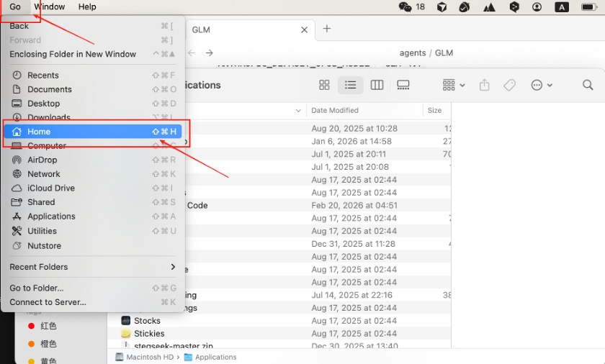This screenshot has width=605, height=364.
Task: Open the Group By dropdown in toolbar
Action: [453, 85]
